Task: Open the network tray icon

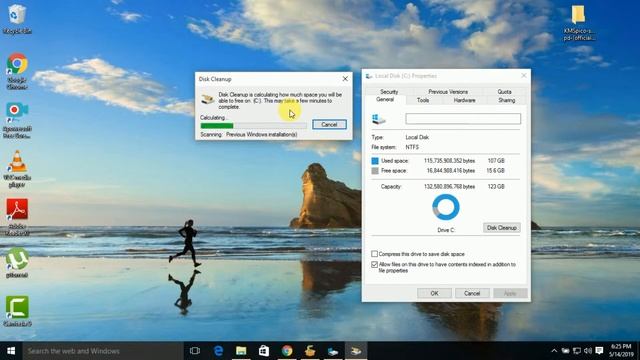Action: 577,351
